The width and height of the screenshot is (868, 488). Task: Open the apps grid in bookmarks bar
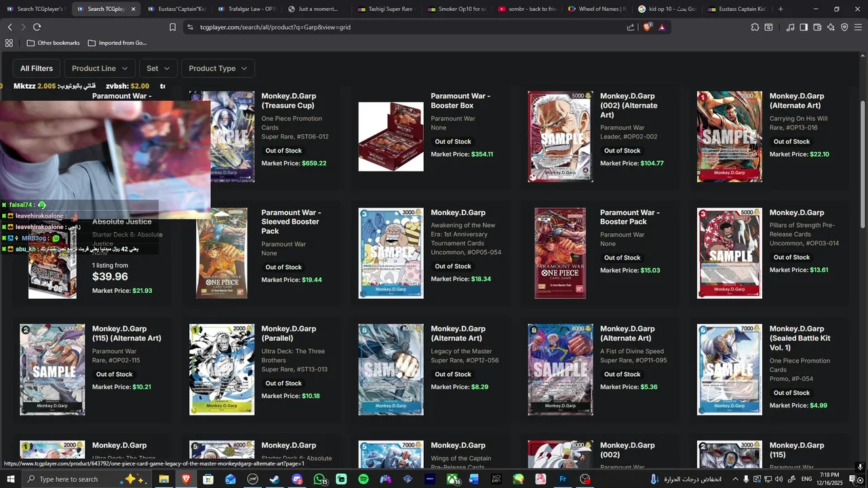[9, 43]
